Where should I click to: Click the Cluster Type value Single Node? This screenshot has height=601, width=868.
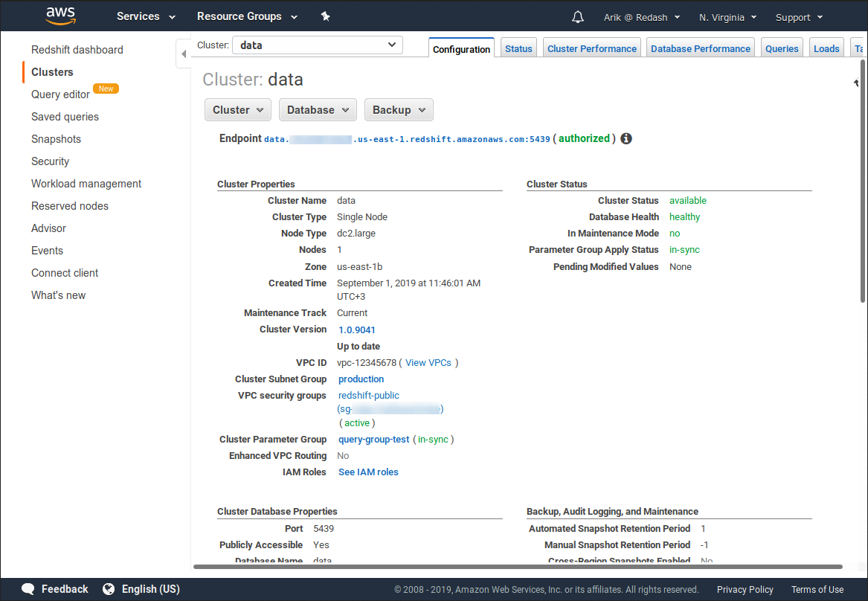[362, 217]
